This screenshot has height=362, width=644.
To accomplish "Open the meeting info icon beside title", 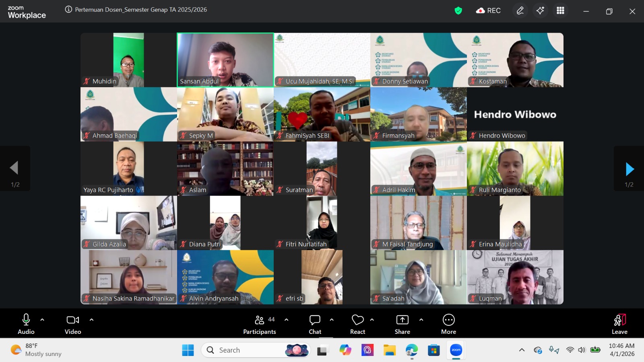I will (x=68, y=10).
